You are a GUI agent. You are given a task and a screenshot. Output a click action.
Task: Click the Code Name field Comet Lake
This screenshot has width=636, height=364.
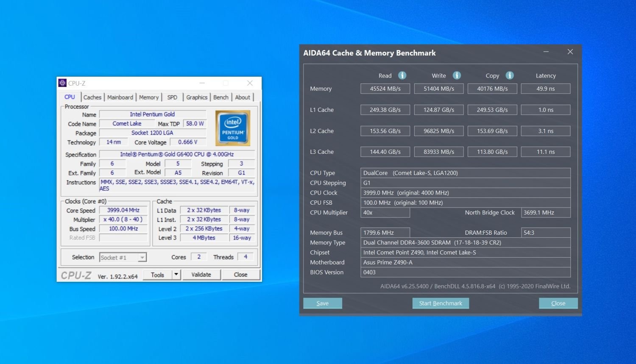(x=127, y=124)
